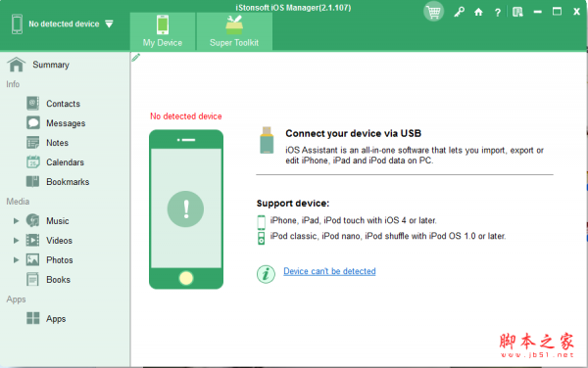Open Apps entry in sidebar
Viewport: 588px width, 368px height.
tap(56, 319)
